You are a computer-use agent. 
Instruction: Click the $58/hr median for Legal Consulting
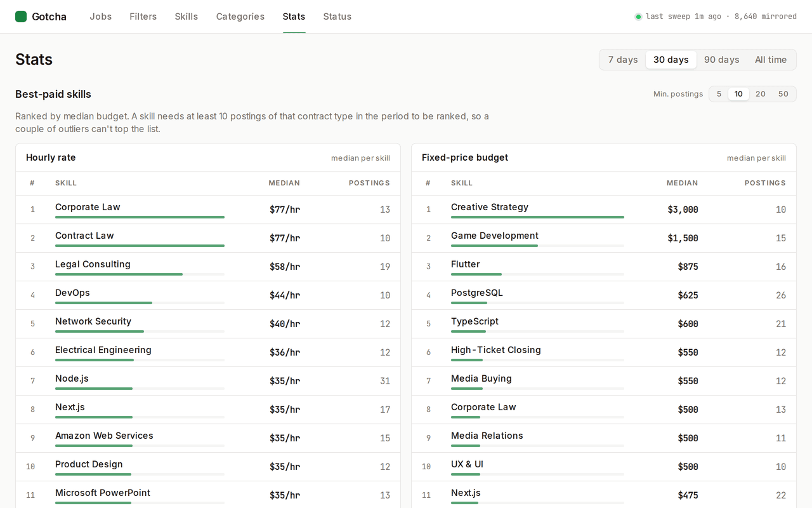[285, 267]
